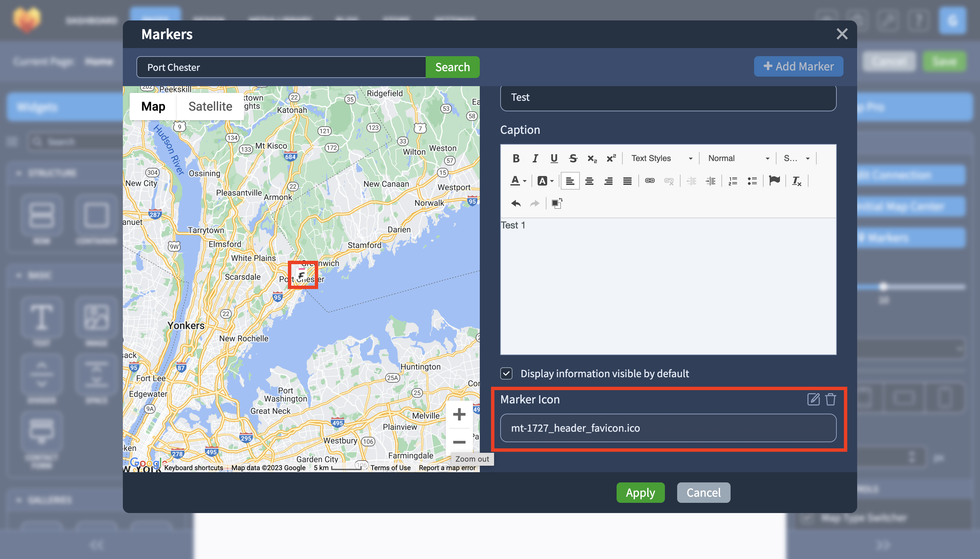Undo last caption edit
The width and height of the screenshot is (980, 559).
(x=516, y=203)
